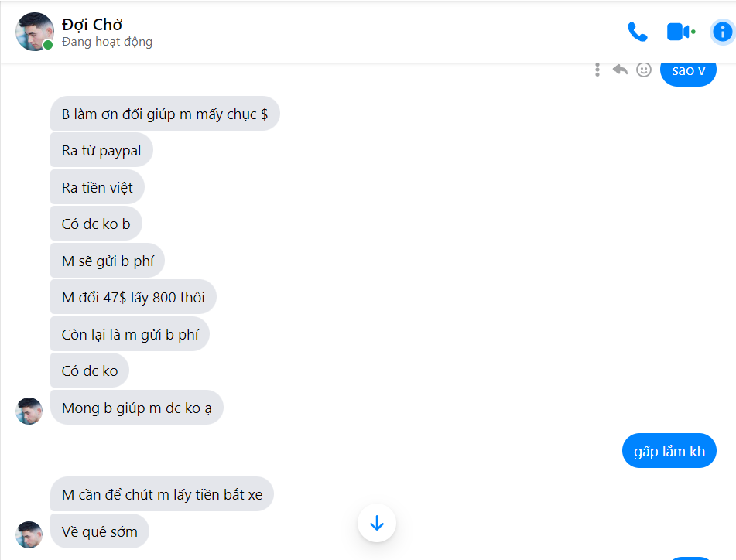Click the "Ra tiền việt" message bubble
The height and width of the screenshot is (560, 736).
pos(98,188)
